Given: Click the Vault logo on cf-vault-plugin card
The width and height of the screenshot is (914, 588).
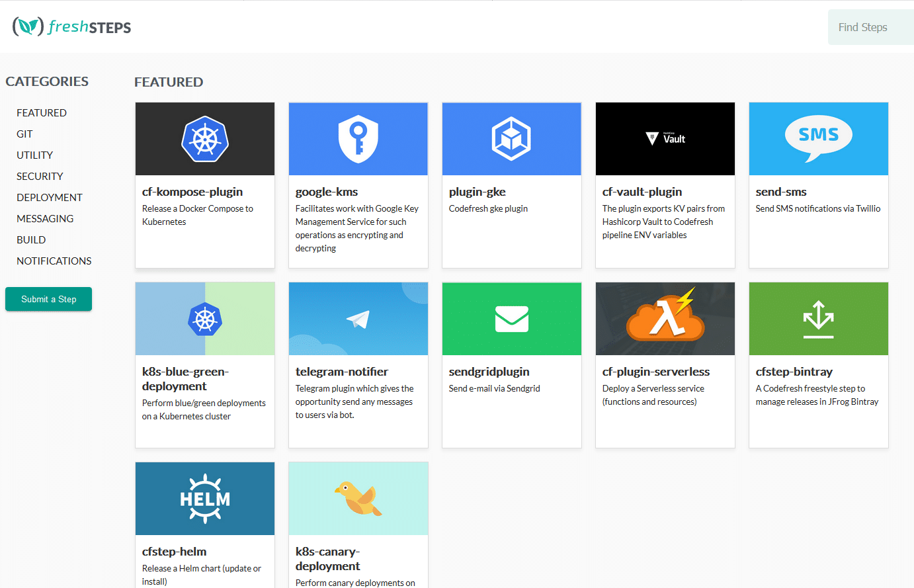Looking at the screenshot, I should coord(665,139).
